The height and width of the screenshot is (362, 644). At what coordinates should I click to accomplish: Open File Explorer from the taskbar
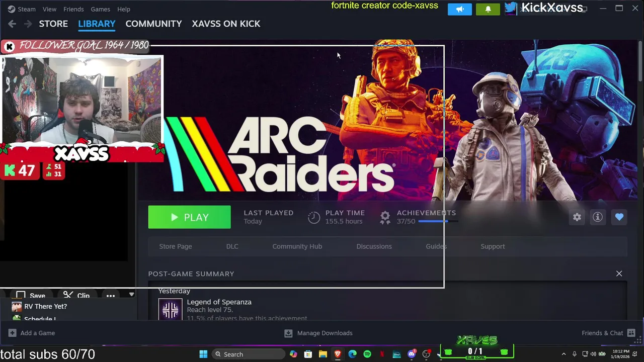(x=323, y=354)
